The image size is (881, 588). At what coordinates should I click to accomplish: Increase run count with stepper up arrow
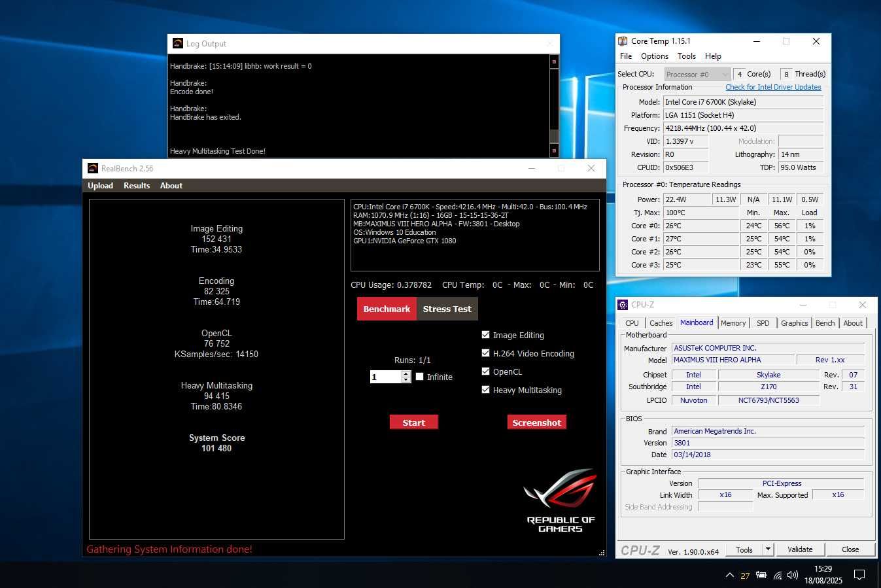click(x=406, y=373)
